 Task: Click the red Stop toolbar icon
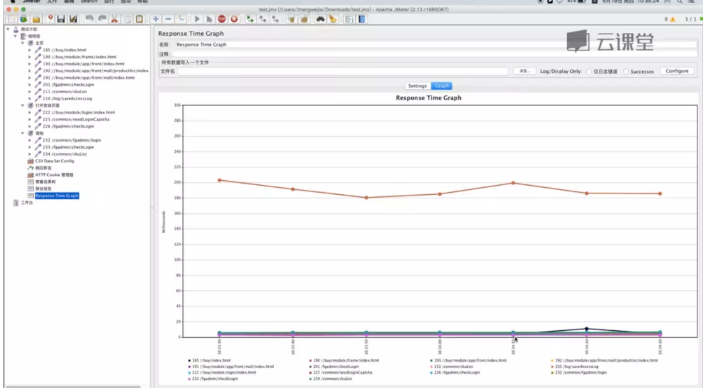[x=221, y=19]
